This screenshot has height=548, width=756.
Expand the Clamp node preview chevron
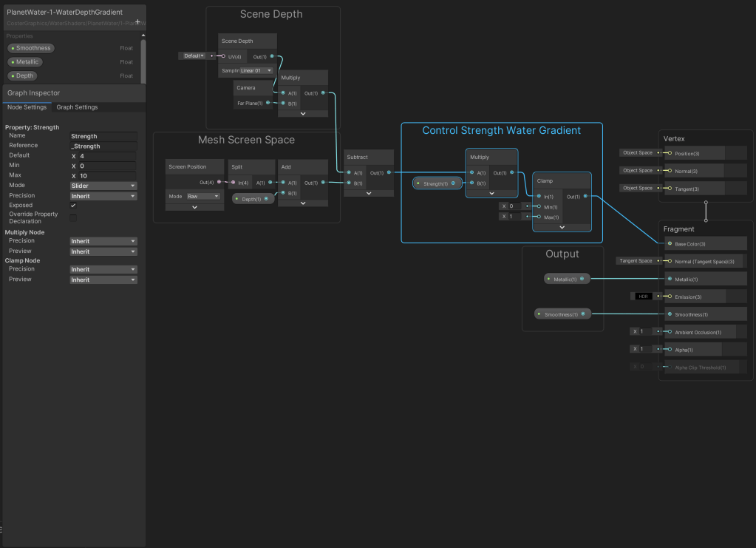[x=562, y=227]
